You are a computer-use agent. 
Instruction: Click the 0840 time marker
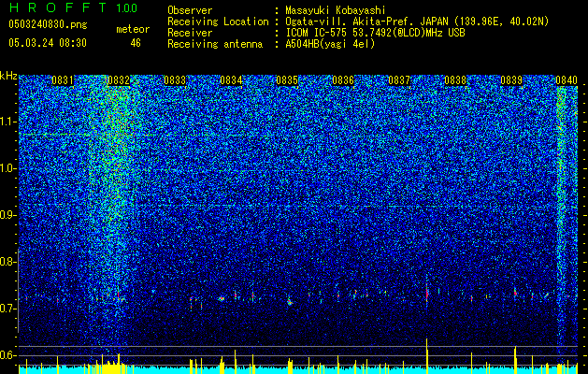[566, 80]
